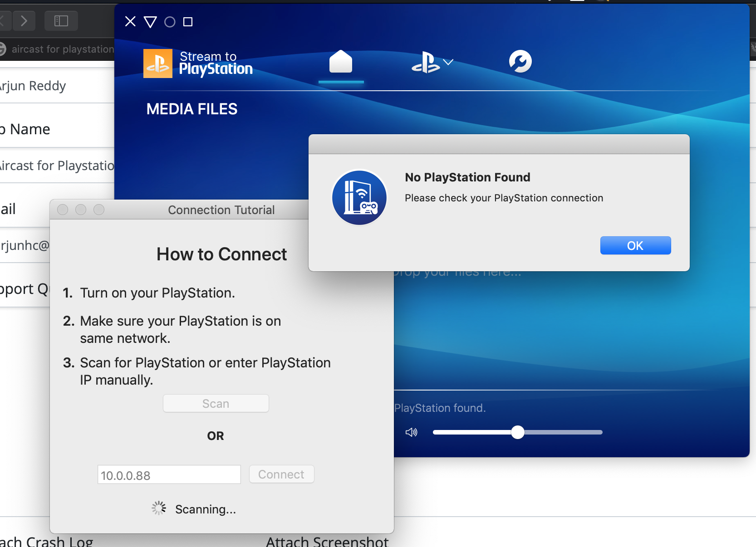Open the Home media tab
Viewport: 756px width, 547px height.
(x=341, y=62)
